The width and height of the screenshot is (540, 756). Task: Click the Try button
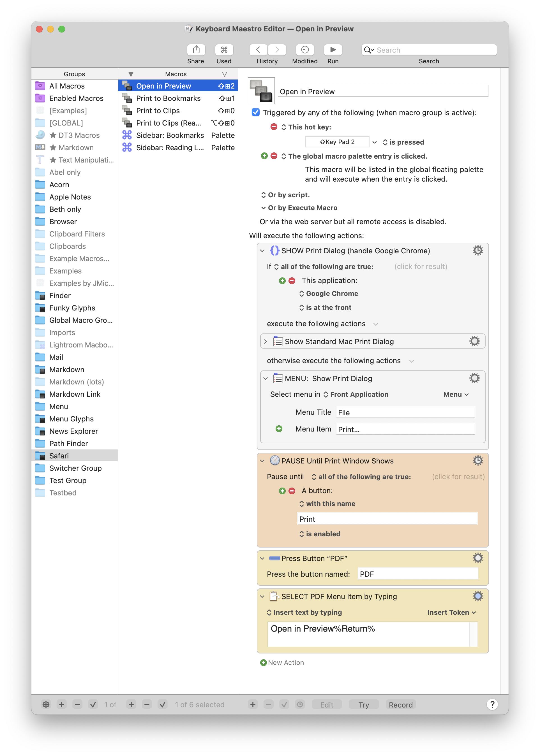pyautogui.click(x=363, y=704)
